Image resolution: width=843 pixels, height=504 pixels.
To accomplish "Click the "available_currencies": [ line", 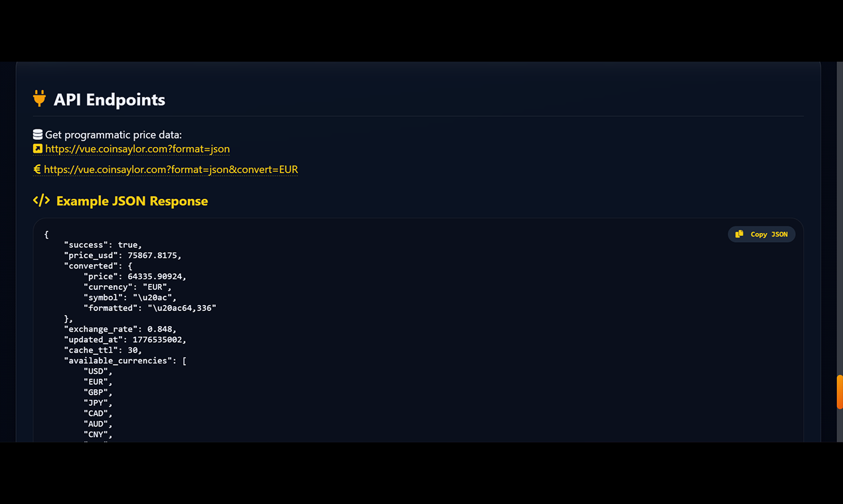I will point(125,361).
